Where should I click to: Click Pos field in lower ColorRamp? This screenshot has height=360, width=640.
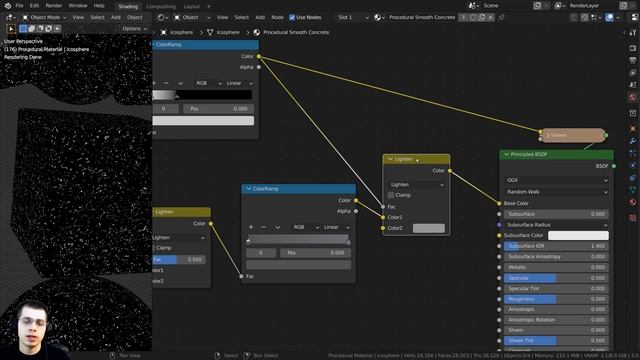(x=315, y=253)
